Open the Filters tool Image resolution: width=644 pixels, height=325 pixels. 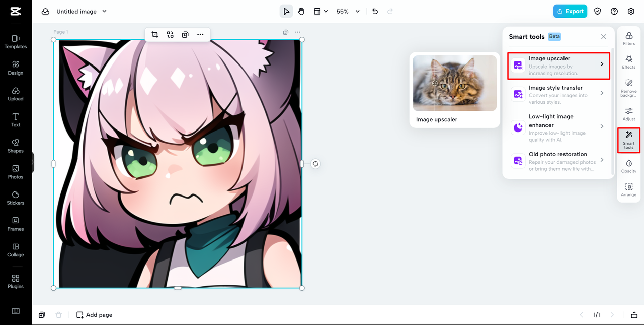pos(629,39)
